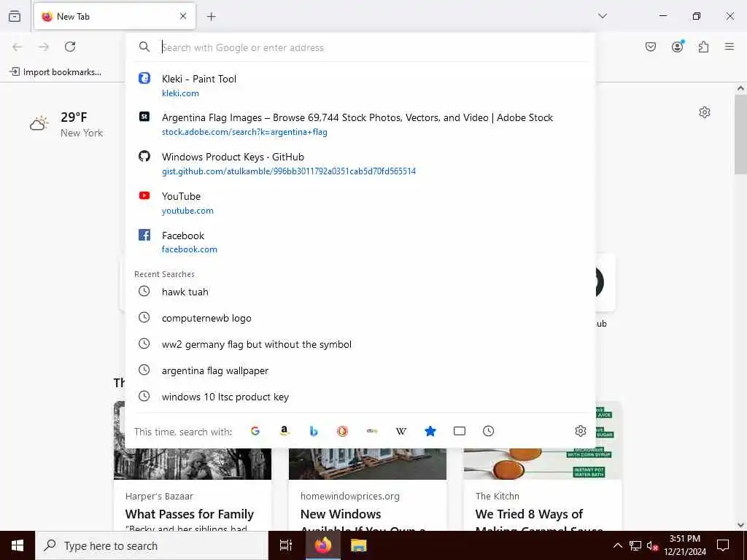Open a new tab with plus button
The width and height of the screenshot is (747, 560).
tap(211, 17)
